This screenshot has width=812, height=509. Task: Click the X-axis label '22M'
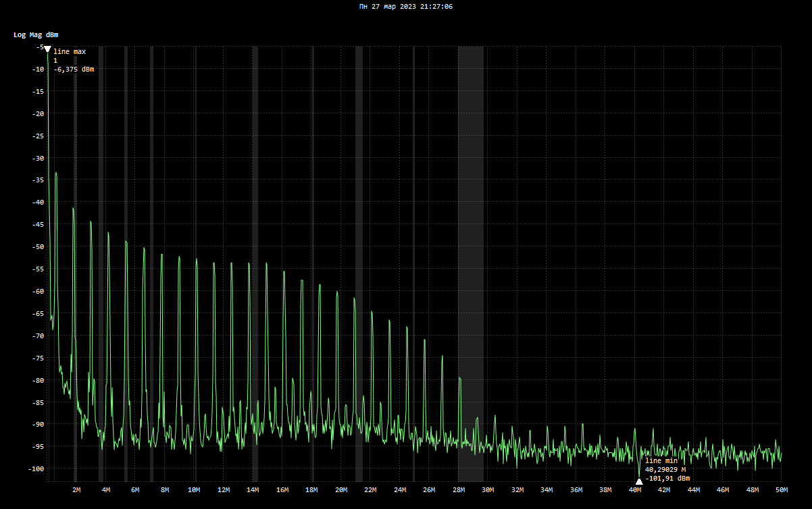(x=370, y=489)
